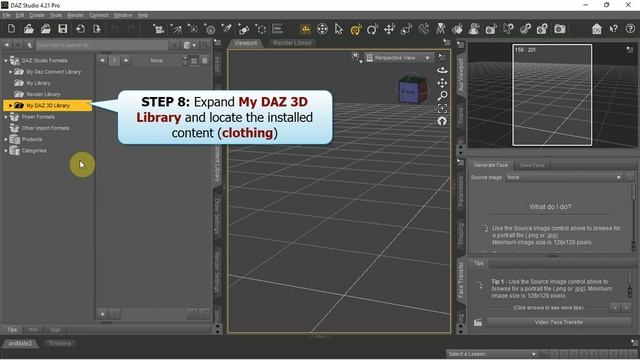Create a new scene with New File icon
Screen dimensions: 640x360
click(x=11, y=29)
